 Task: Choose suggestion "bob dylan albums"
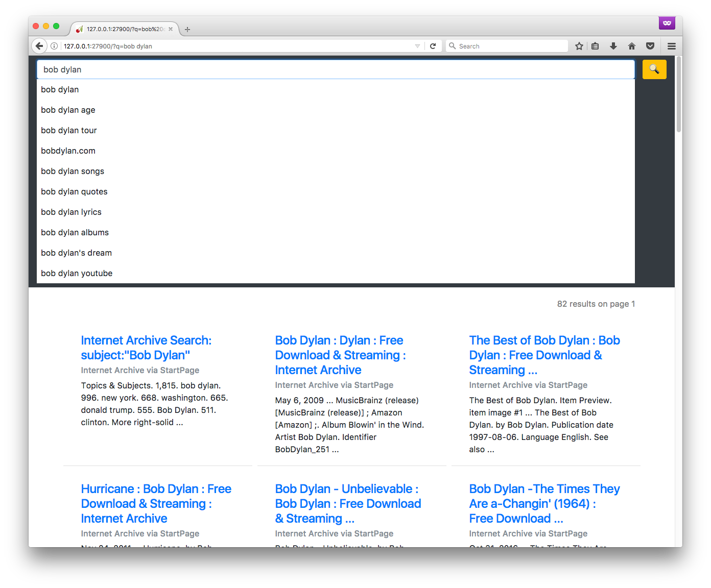click(x=336, y=232)
